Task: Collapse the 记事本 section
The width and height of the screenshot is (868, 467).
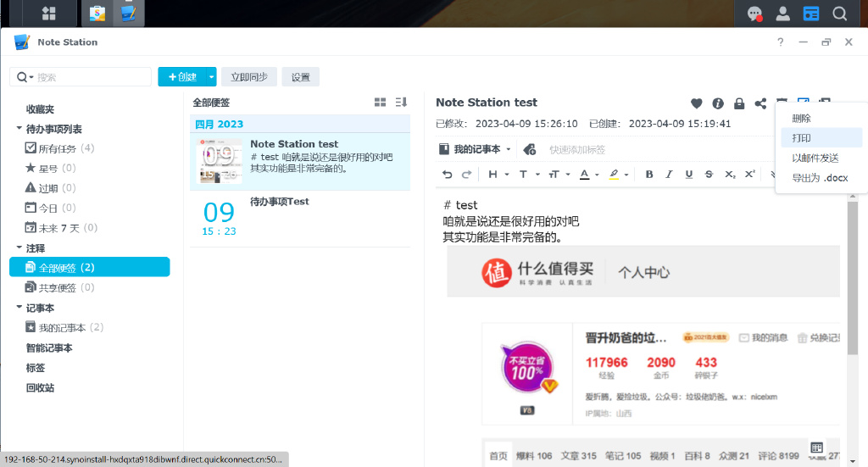Action: [19, 307]
